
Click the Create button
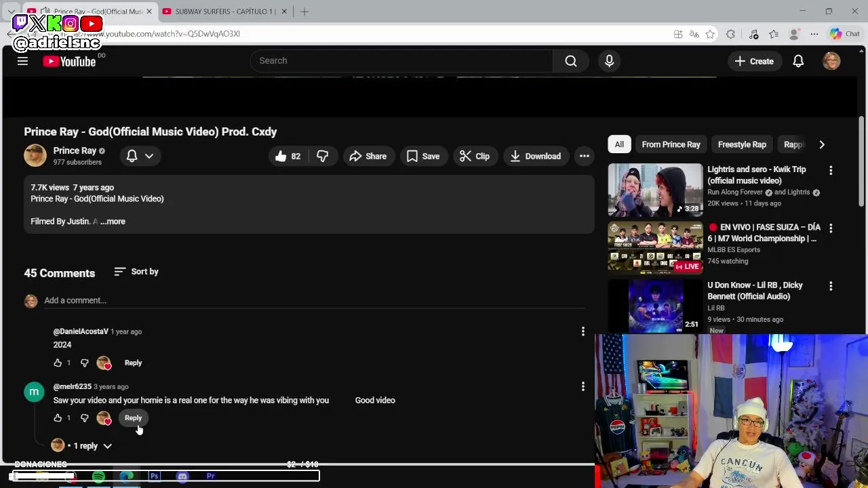754,61
